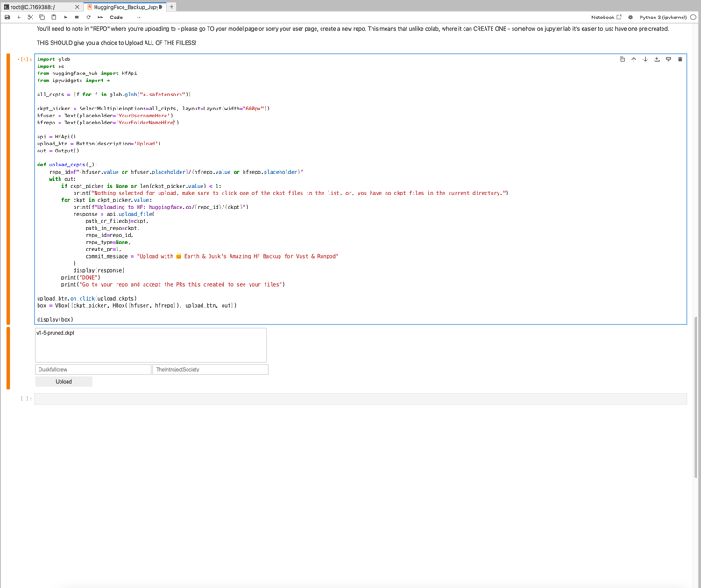Click the [4] execution prompt

[25, 60]
